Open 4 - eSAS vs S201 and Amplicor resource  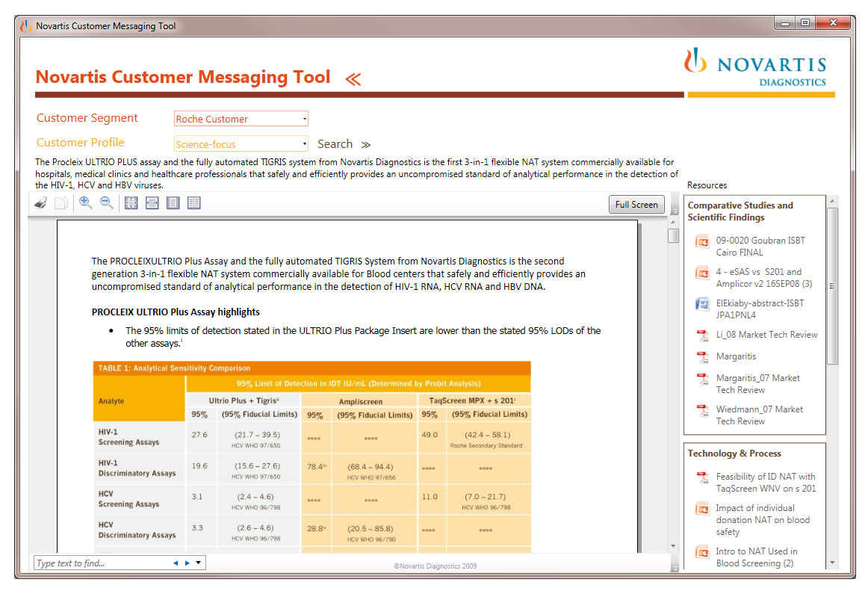pos(764,278)
